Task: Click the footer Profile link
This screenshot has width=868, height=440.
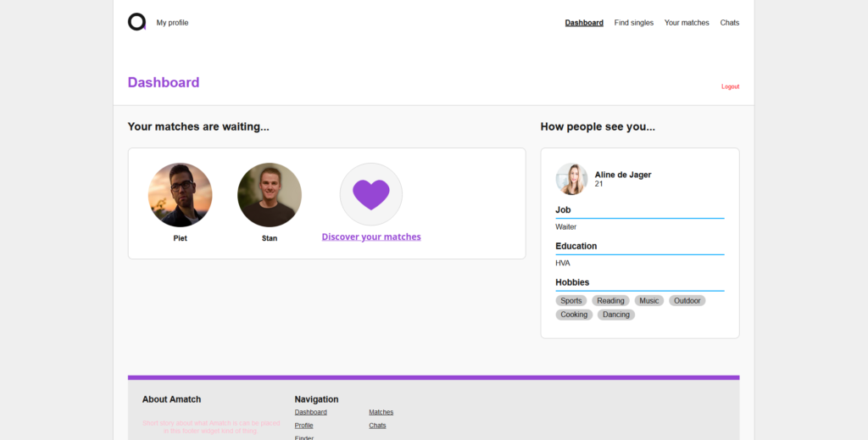Action: click(x=303, y=426)
